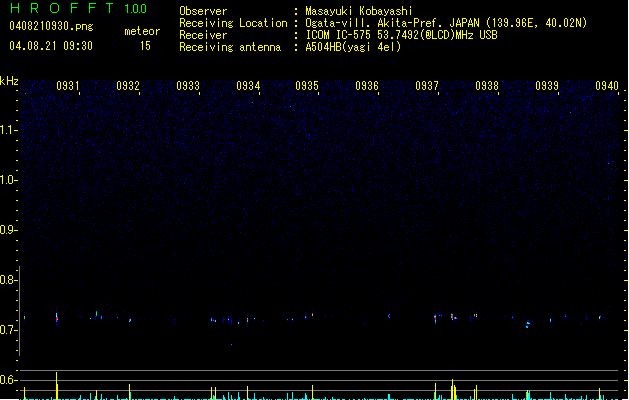Click the 0938 time marker
Image resolution: width=629 pixels, height=400 pixels.
point(487,86)
